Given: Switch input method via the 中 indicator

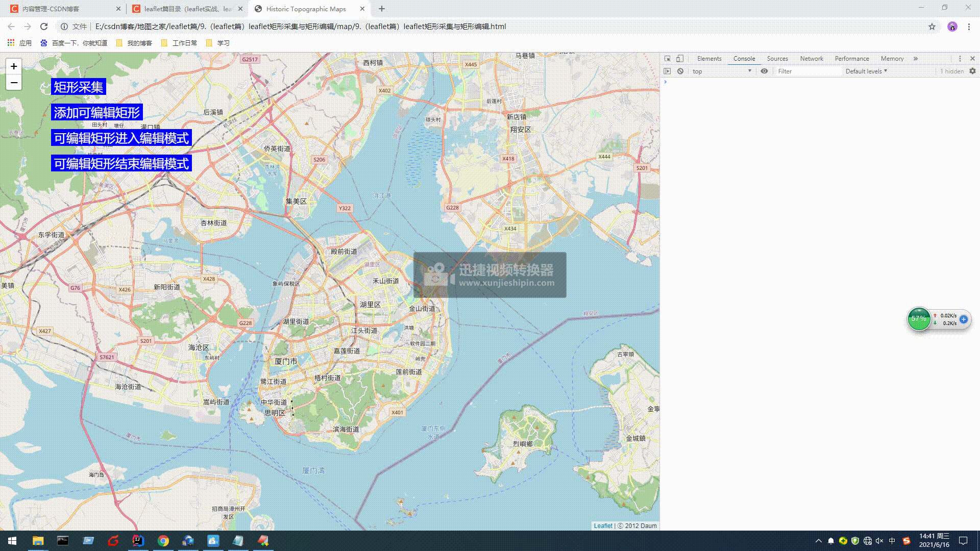Looking at the screenshot, I should coord(891,541).
